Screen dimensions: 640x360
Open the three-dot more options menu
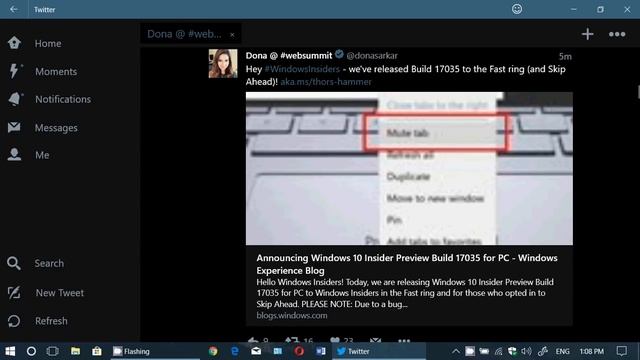[617, 34]
